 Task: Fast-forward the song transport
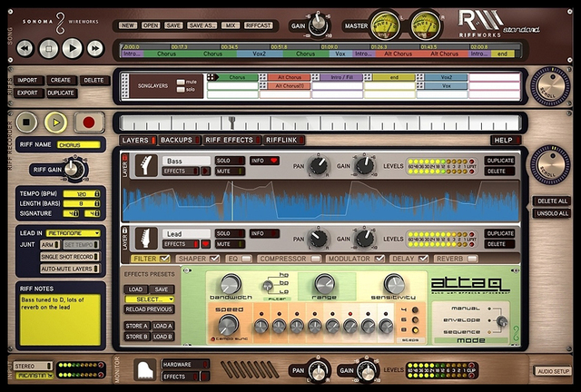click(95, 48)
